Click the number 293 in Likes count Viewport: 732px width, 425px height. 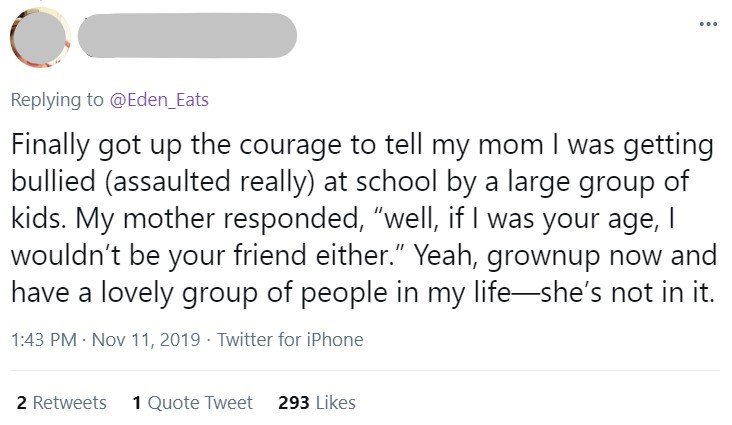[x=293, y=402]
